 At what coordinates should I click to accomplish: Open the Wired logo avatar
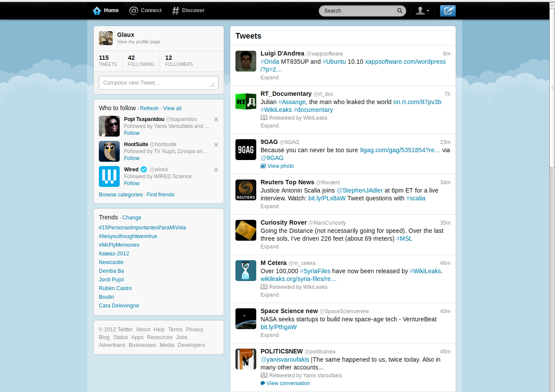click(109, 176)
